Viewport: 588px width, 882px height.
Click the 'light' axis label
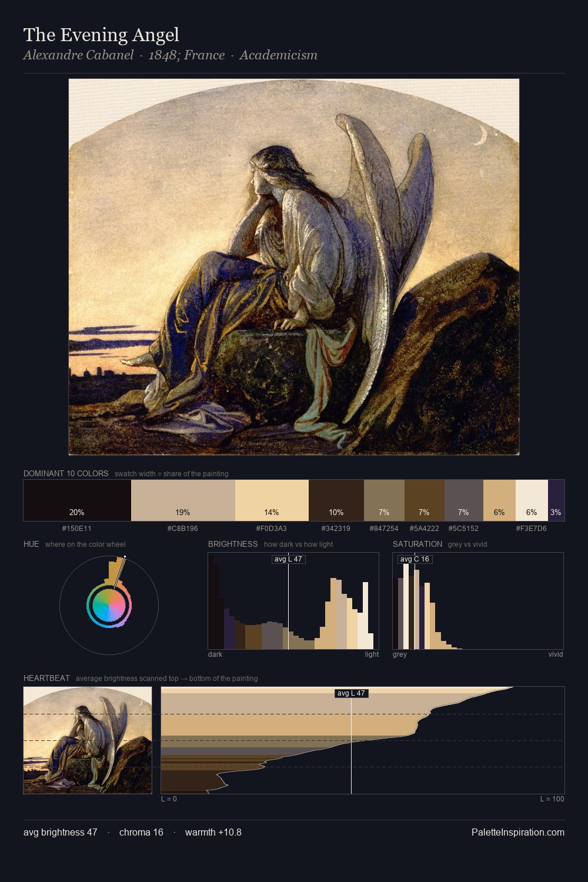click(x=372, y=654)
